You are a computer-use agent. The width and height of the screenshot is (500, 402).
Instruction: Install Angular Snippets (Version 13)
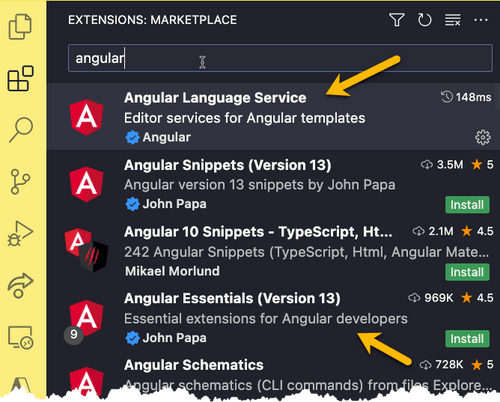[467, 205]
